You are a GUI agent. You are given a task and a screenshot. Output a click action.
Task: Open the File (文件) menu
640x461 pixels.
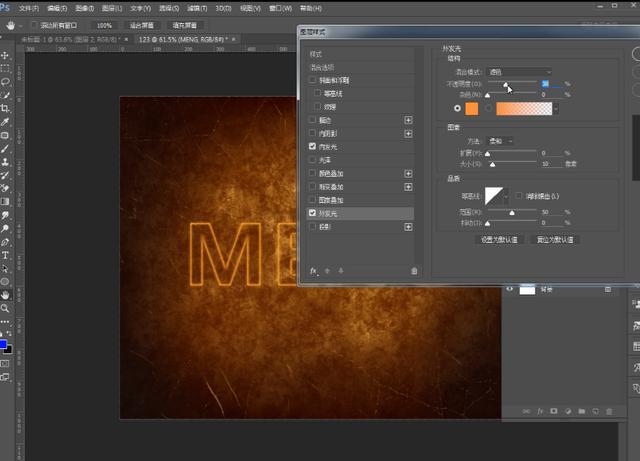[x=29, y=8]
